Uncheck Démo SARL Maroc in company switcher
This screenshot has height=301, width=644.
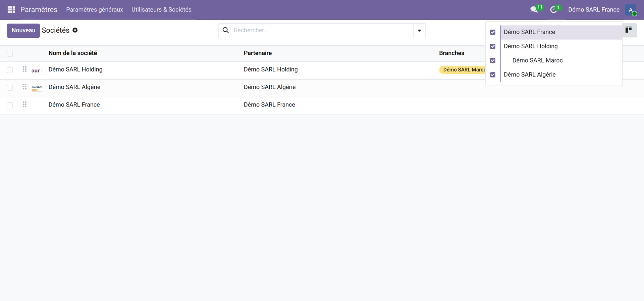pos(493,61)
